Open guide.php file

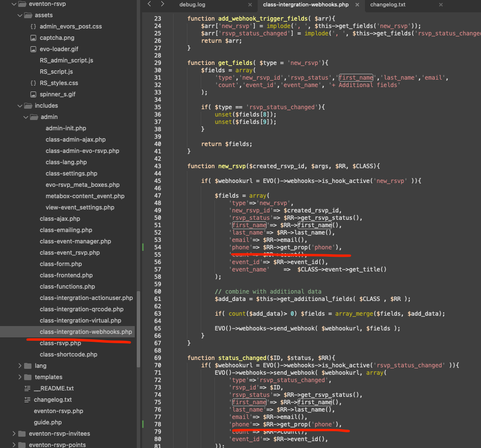coord(48,422)
